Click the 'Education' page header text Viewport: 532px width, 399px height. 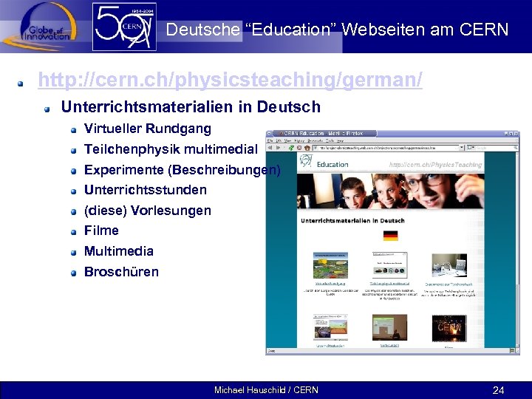332,165
